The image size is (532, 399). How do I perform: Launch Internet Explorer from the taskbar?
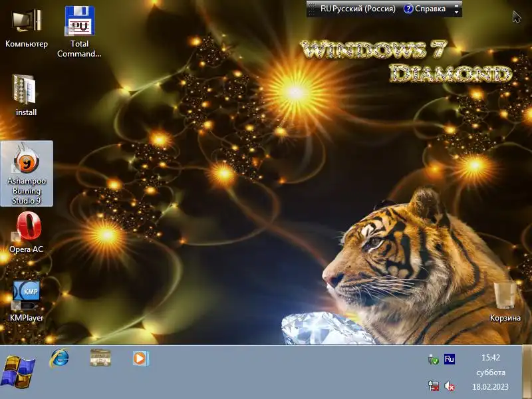point(60,358)
